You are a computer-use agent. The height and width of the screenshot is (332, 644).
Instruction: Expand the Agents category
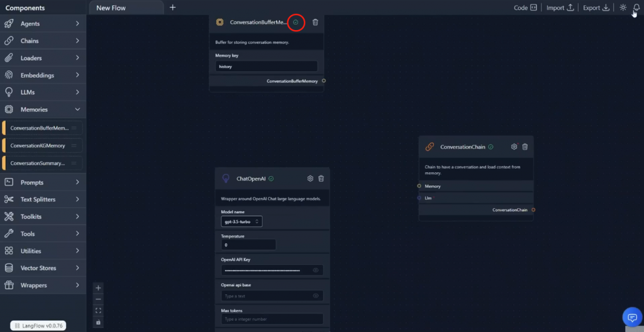(77, 24)
